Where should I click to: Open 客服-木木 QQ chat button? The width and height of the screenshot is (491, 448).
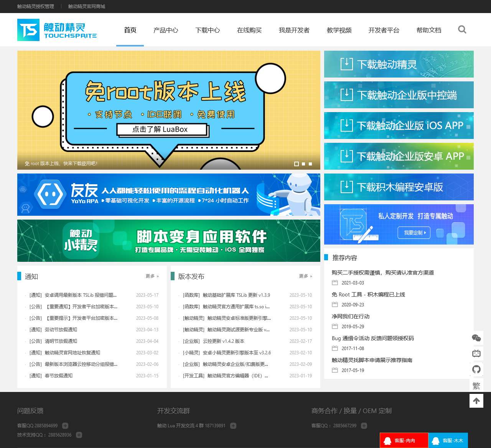coord(448,440)
